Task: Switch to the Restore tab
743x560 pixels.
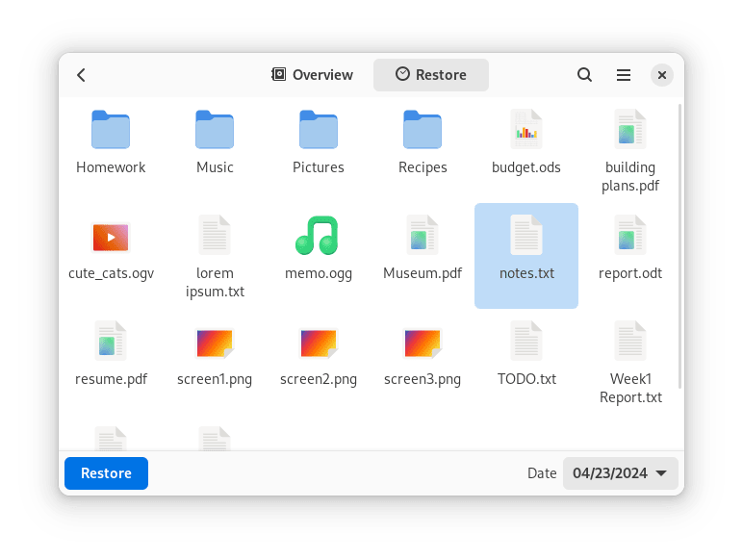Action: [431, 75]
